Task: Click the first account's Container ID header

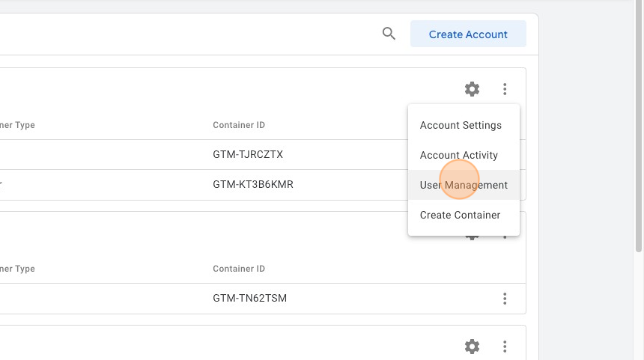Action: point(239,125)
